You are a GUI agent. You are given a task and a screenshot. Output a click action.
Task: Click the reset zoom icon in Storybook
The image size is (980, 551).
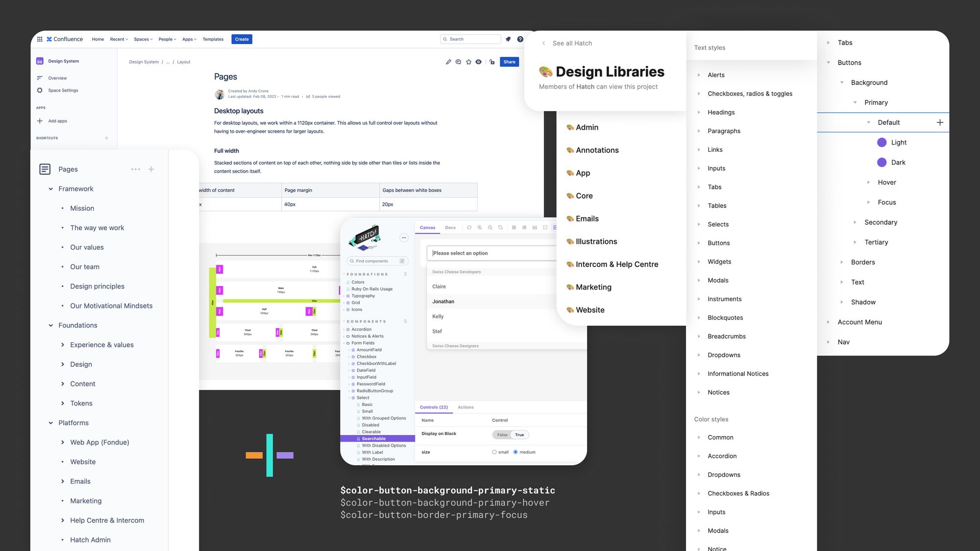coord(500,228)
